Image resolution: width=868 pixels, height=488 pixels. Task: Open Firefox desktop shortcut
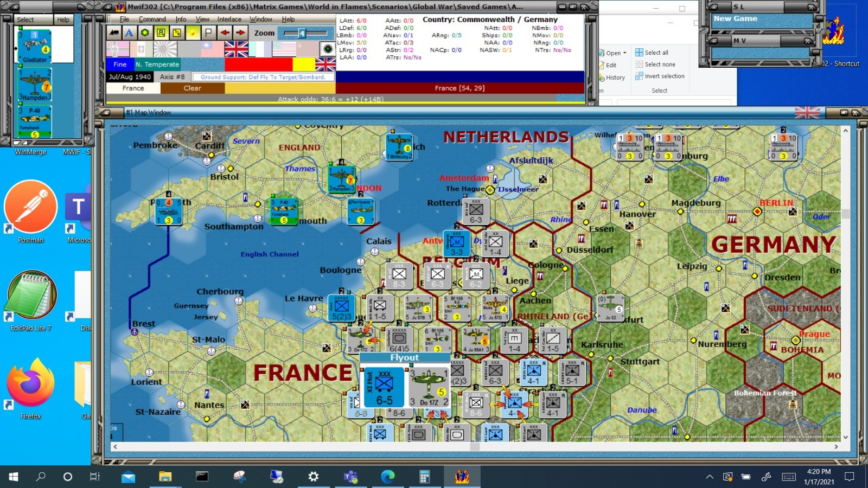[31, 389]
